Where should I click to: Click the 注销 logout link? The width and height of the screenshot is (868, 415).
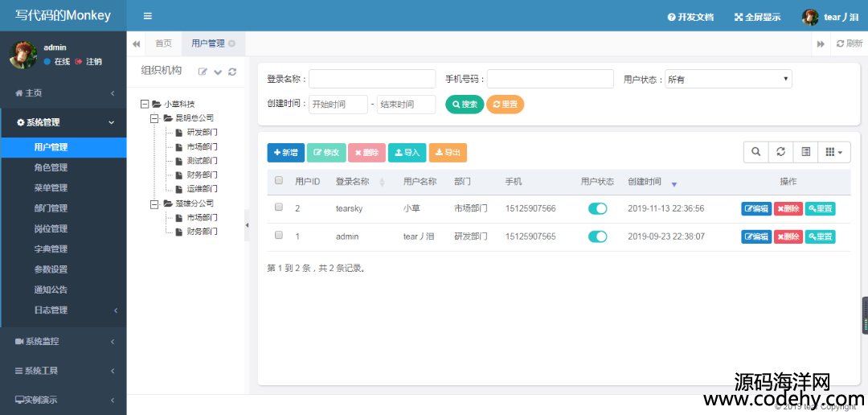88,61
